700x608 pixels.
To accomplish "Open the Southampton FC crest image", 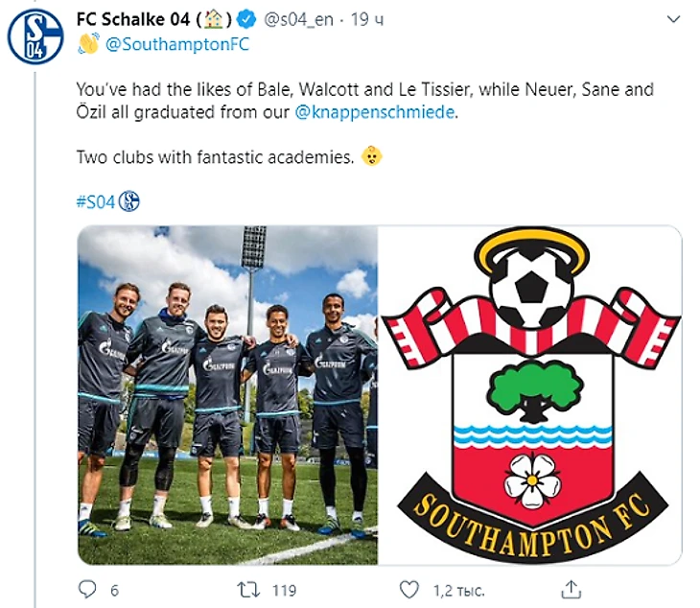I will (530, 395).
